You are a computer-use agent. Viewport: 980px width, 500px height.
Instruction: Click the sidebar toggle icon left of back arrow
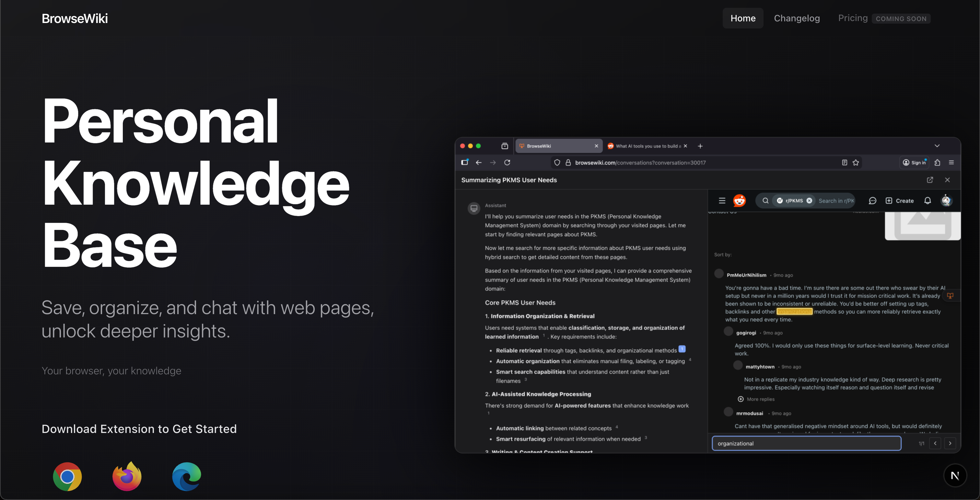click(464, 162)
